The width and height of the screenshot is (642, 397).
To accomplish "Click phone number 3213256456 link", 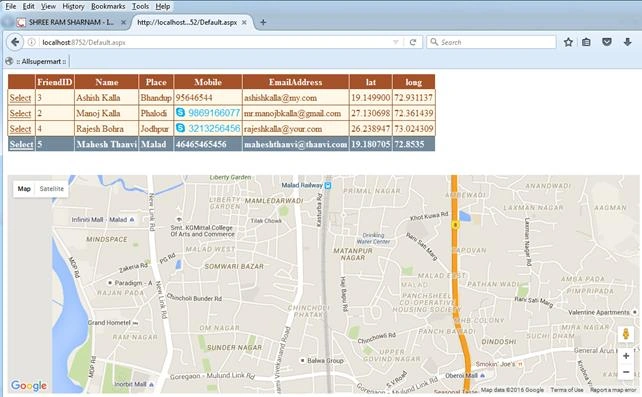I will point(214,129).
